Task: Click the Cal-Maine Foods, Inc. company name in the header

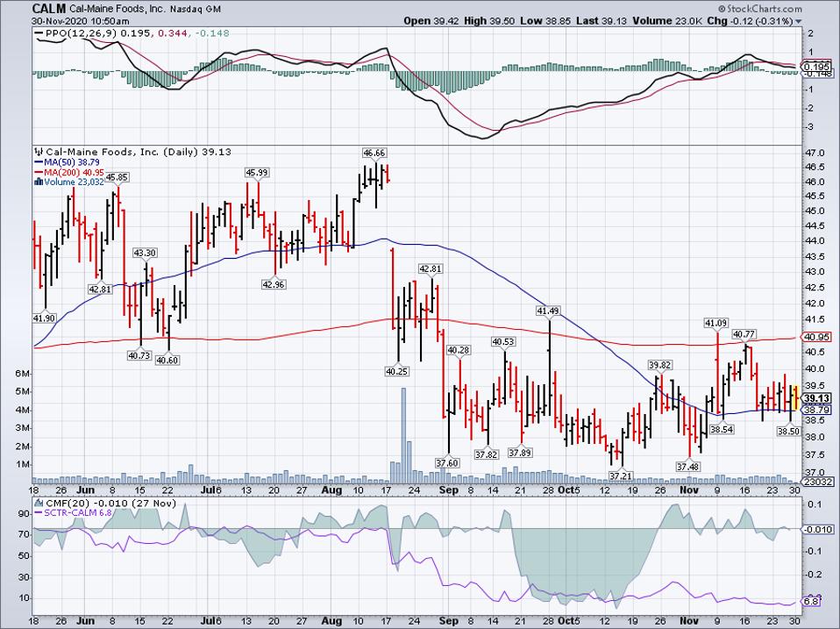Action: (117, 10)
